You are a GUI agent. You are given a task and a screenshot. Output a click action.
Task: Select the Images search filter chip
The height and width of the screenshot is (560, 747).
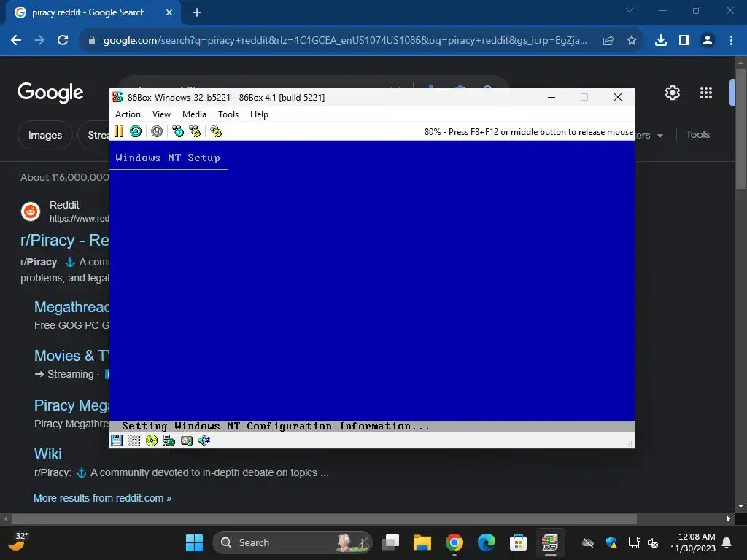point(44,135)
